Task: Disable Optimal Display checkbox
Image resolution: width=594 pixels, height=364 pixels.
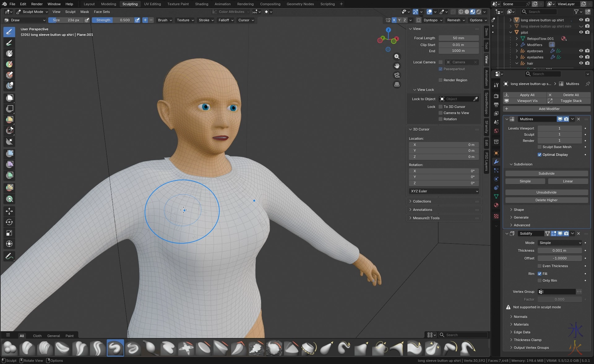Action: tap(540, 155)
